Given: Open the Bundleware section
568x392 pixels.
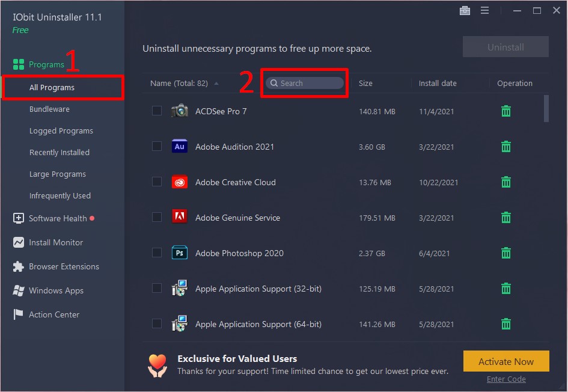Looking at the screenshot, I should tap(49, 109).
